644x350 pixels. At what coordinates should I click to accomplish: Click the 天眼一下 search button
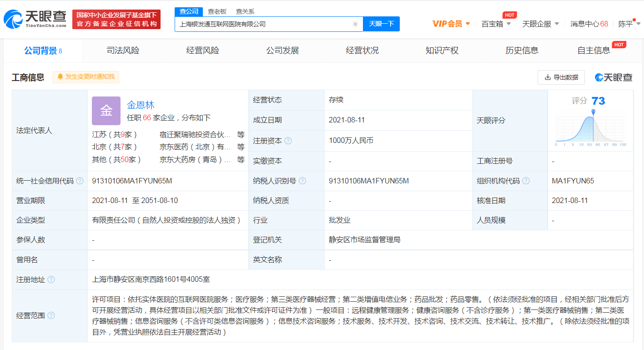click(x=381, y=24)
